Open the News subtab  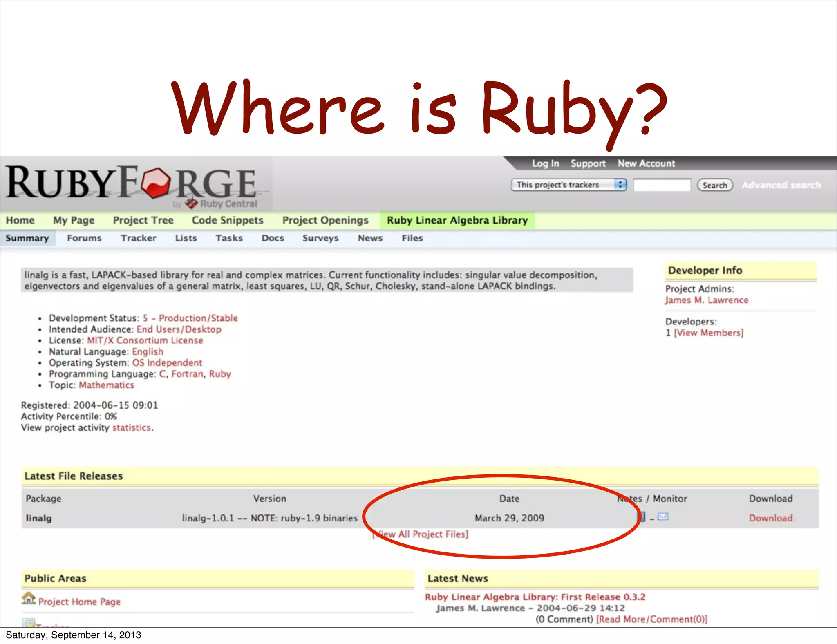370,238
